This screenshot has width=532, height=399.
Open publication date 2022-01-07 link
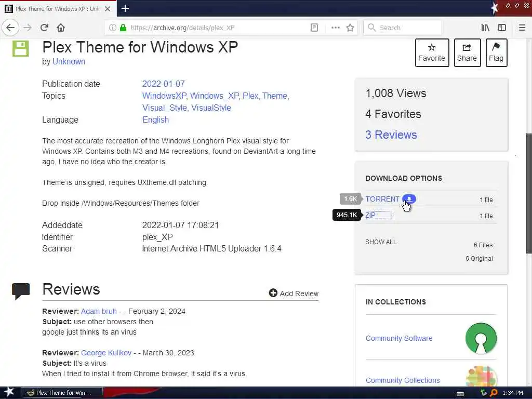pos(163,84)
